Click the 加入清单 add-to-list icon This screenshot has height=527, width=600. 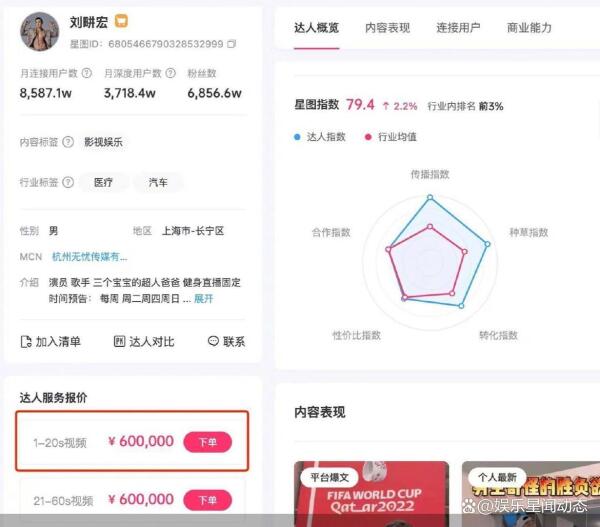26,341
